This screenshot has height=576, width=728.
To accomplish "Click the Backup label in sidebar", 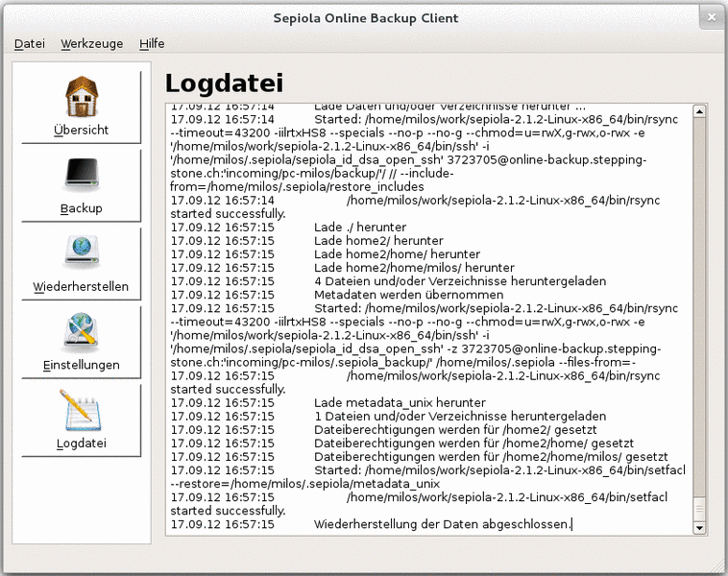I will coord(82,208).
